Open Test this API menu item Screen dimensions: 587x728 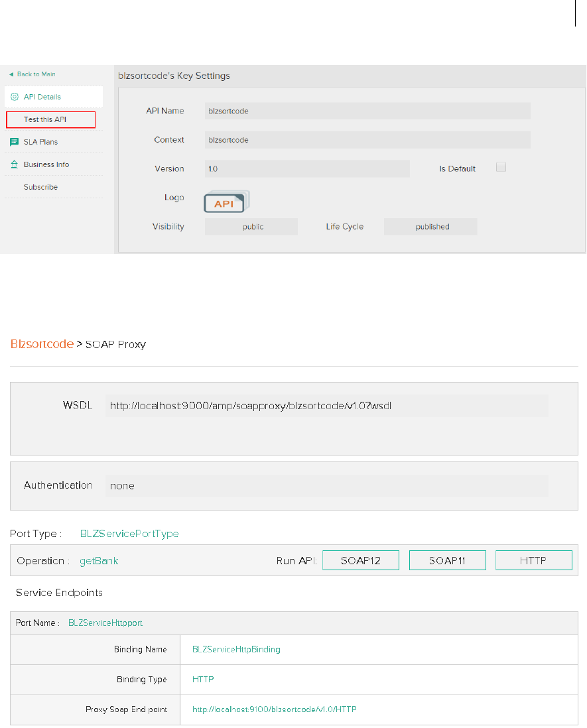(50, 119)
